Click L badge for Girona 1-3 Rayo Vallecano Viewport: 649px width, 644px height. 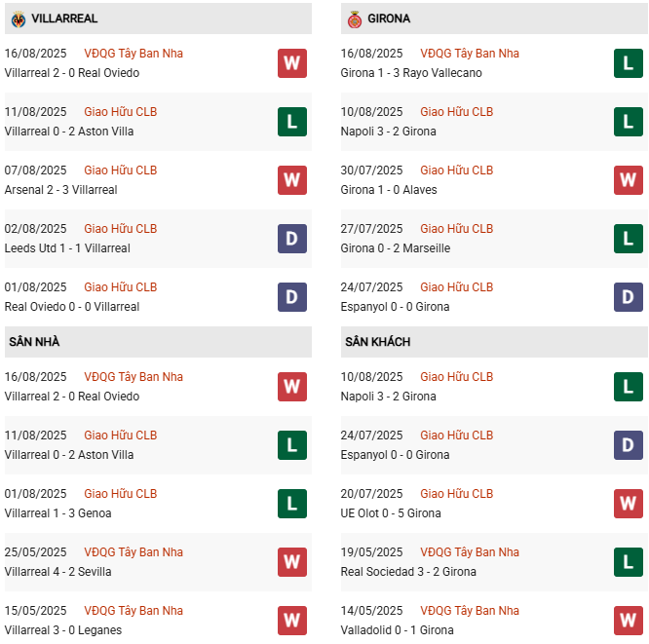(628, 63)
